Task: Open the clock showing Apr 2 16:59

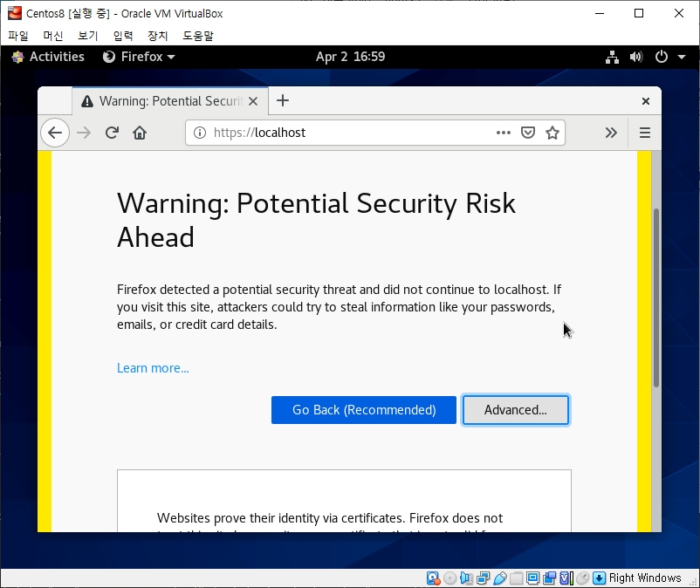Action: [x=351, y=57]
